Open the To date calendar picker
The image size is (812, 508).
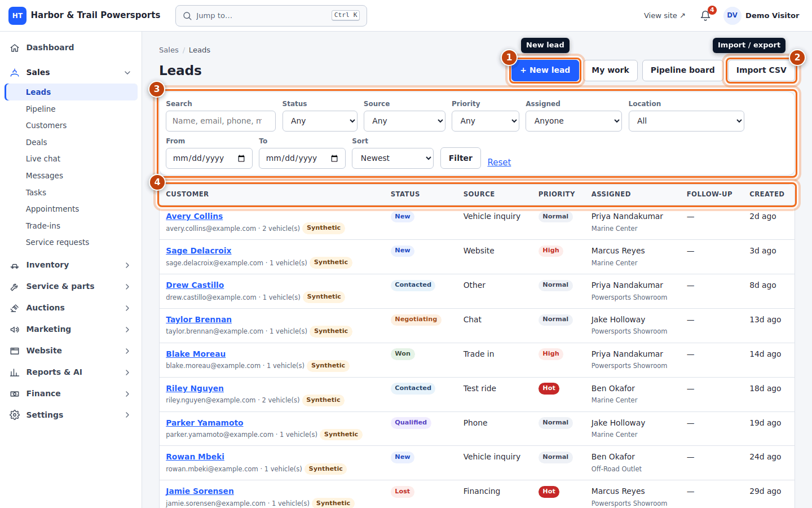pyautogui.click(x=334, y=158)
